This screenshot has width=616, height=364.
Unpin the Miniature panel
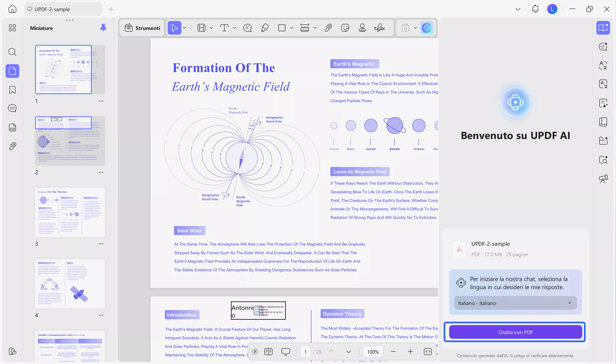[x=103, y=28]
